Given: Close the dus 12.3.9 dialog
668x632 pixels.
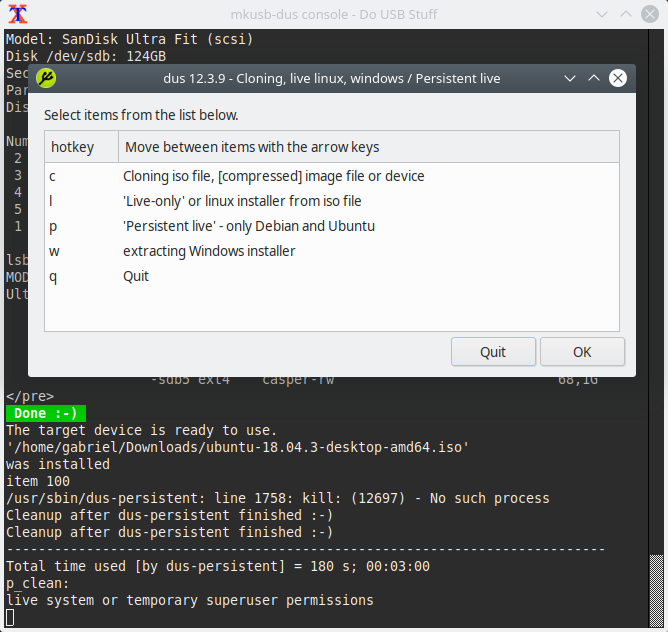Looking at the screenshot, I should 618,78.
